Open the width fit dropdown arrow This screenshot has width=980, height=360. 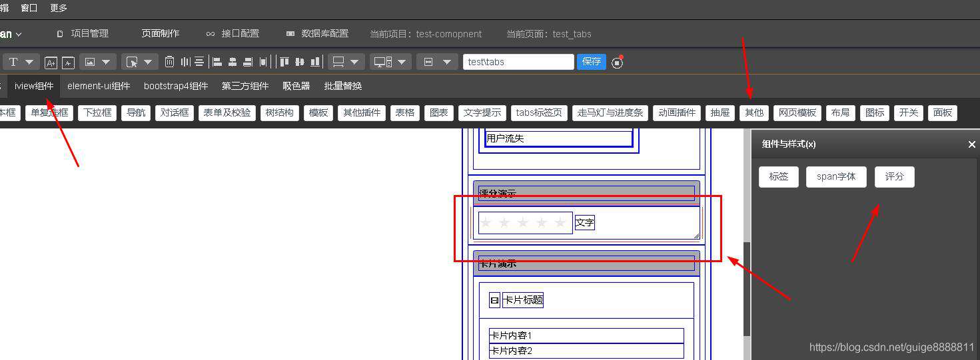coord(447,62)
